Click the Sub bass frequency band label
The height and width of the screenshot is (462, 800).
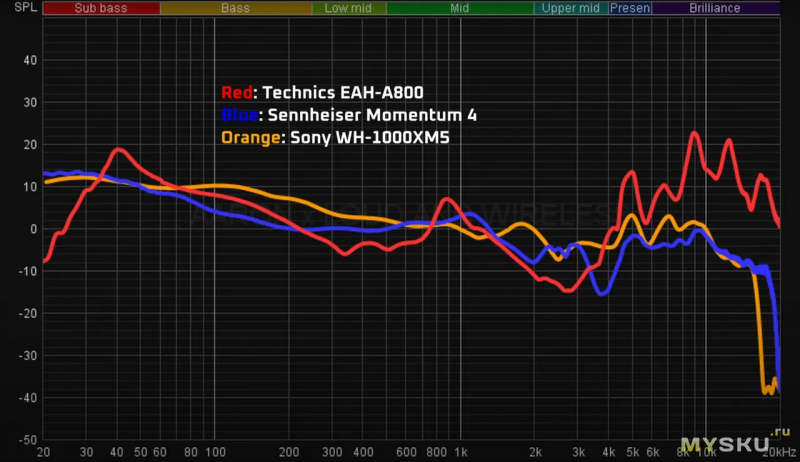[x=101, y=8]
